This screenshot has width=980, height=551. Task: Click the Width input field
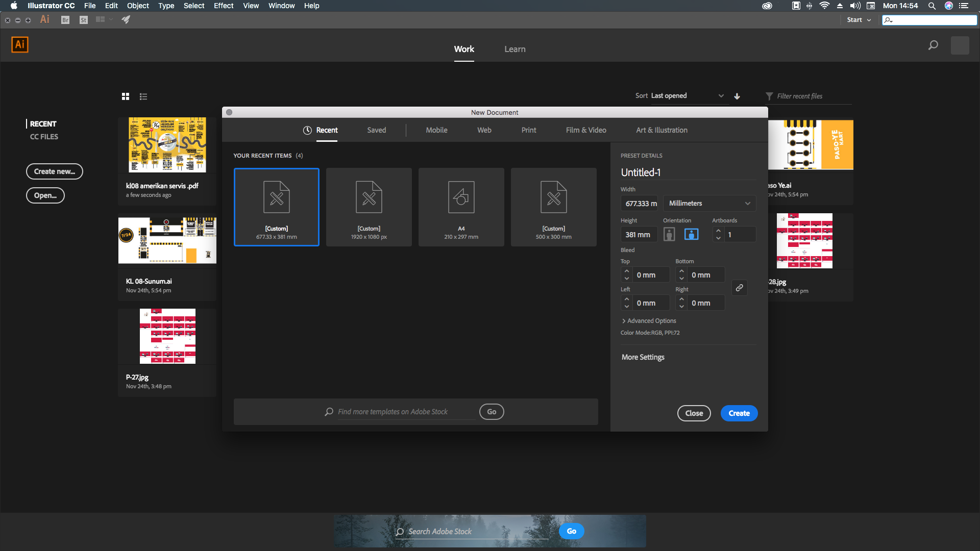[x=640, y=203]
